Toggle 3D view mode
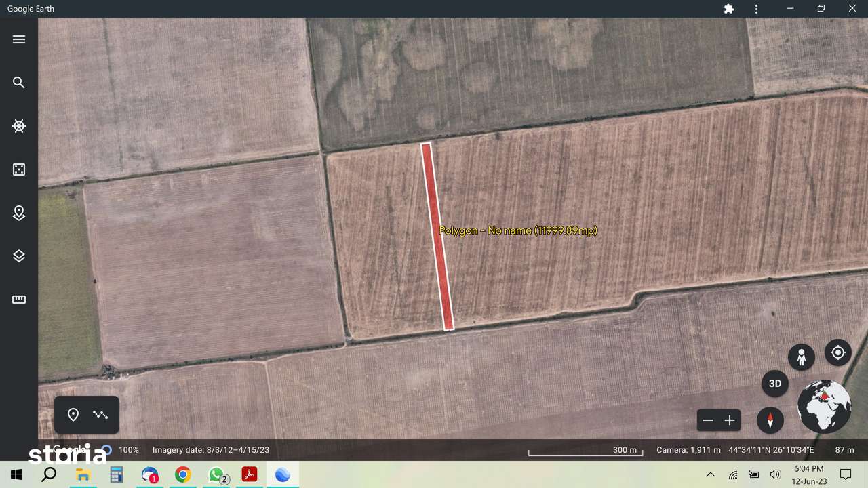Screen dimensions: 868x488 point(774,383)
